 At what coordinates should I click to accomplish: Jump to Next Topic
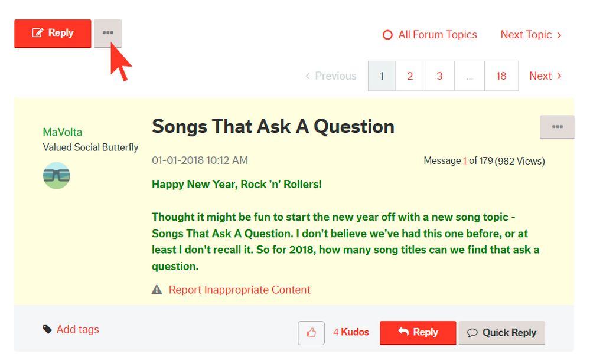point(530,35)
